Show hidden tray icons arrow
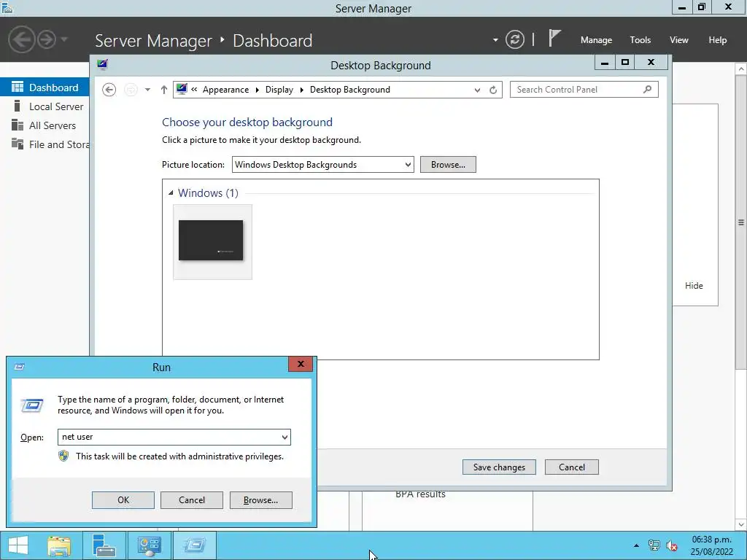This screenshot has height=560, width=747. [636, 545]
